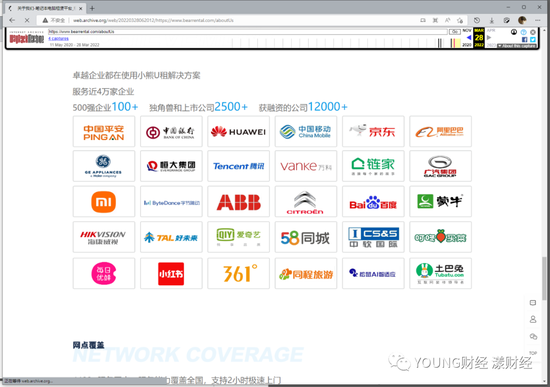Screen dimensions: 550x387
Task: Click the Hikvision logo card
Action: [104, 237]
